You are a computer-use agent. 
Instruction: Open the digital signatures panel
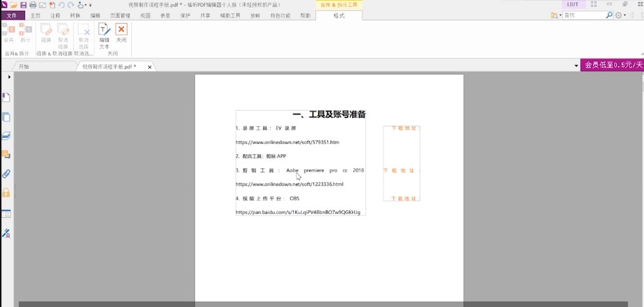6,233
